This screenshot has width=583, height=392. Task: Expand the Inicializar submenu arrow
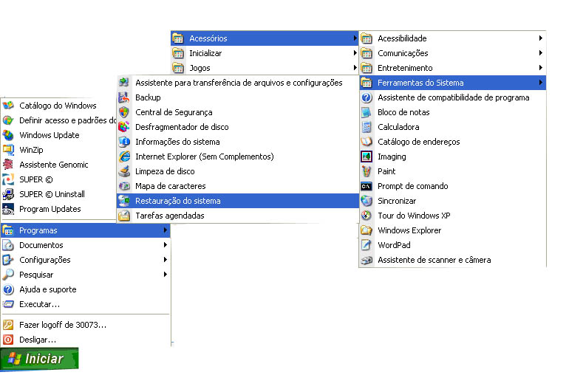(x=355, y=53)
